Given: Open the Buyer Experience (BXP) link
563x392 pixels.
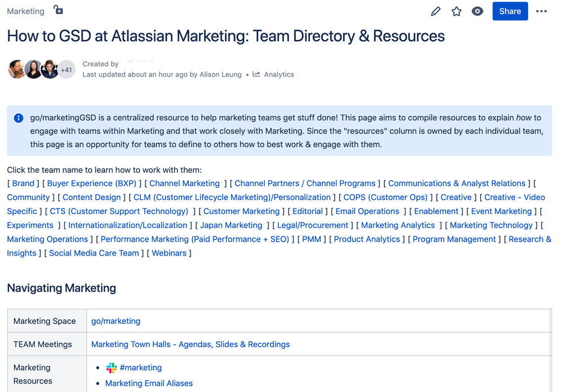Looking at the screenshot, I should click(91, 184).
